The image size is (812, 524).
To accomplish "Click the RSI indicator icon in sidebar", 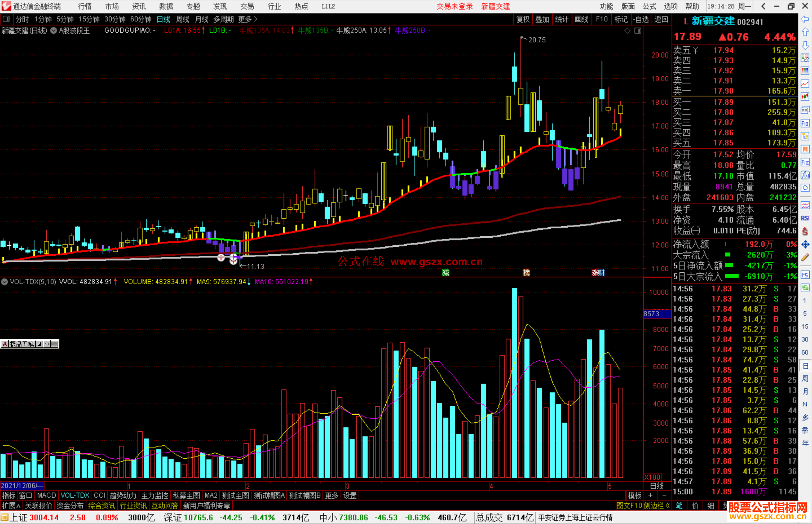I will point(805,218).
